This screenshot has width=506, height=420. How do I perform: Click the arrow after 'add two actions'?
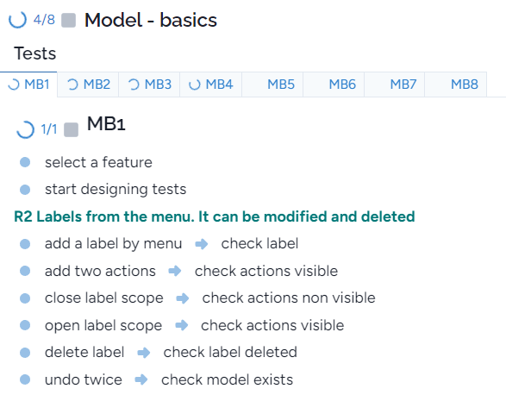[x=175, y=271]
